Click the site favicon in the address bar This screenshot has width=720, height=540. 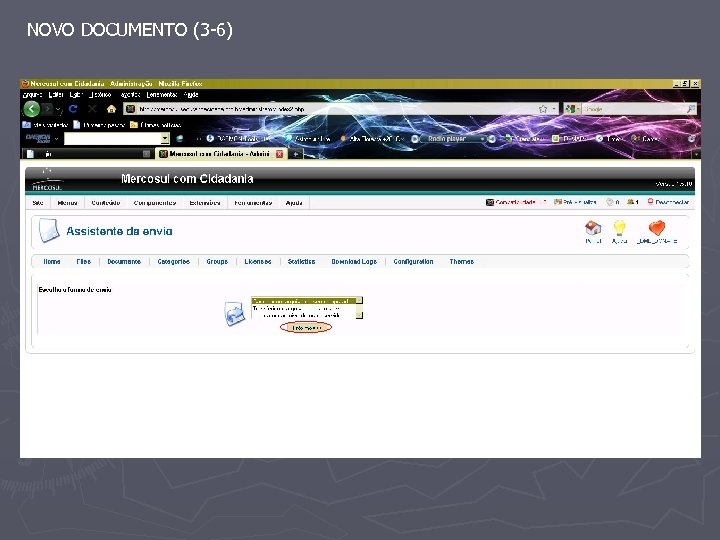(x=130, y=109)
